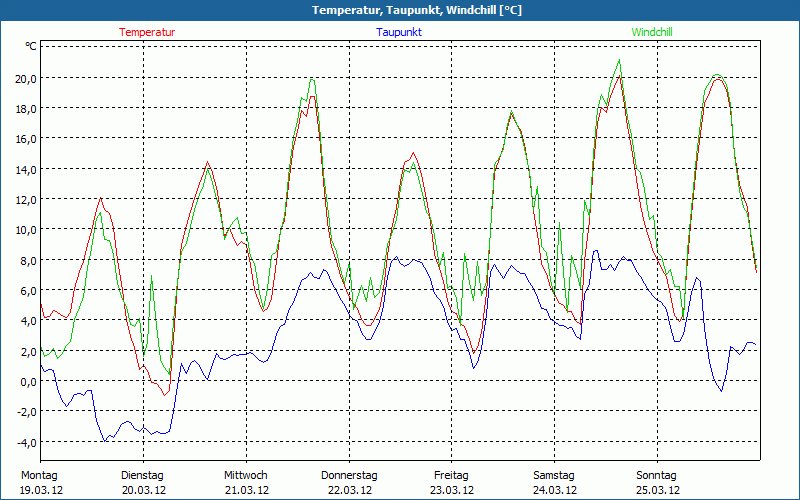Click the '°C' axis unit label

coord(31,46)
